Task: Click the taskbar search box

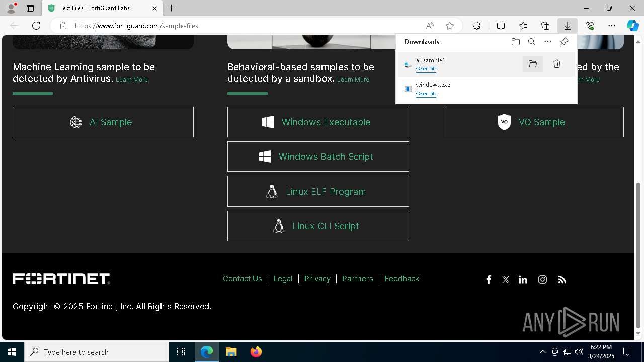Action: pyautogui.click(x=97, y=352)
